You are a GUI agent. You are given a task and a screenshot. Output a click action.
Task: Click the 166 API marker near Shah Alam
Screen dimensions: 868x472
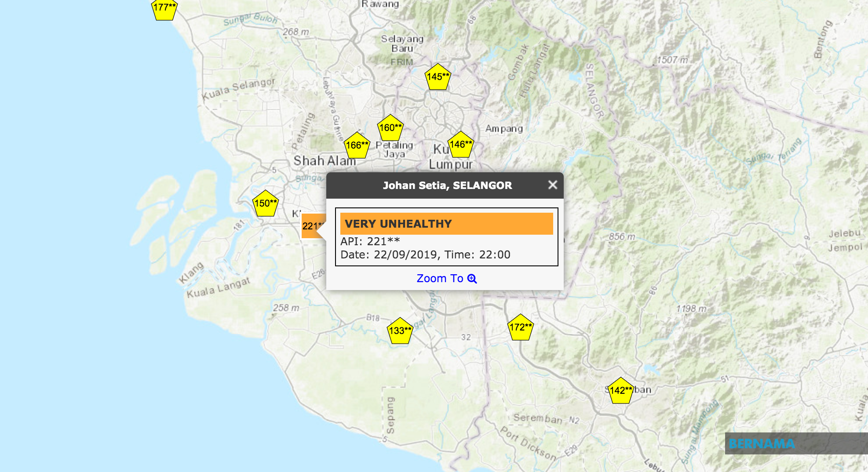357,146
